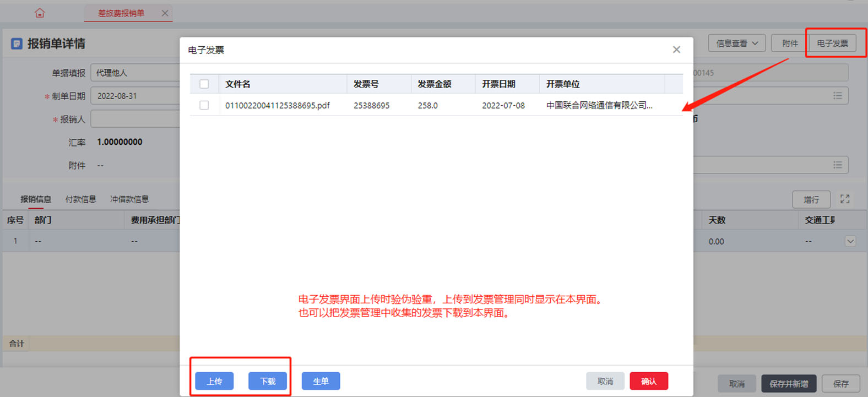Tick checkbox for 0110022004112538695.pdf row
The image size is (868, 397).
(204, 105)
